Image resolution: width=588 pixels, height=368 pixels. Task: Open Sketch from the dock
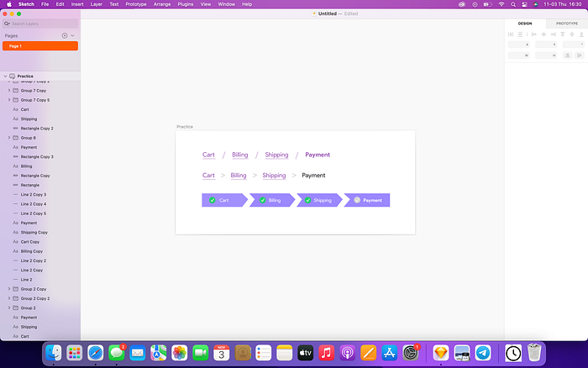[441, 353]
